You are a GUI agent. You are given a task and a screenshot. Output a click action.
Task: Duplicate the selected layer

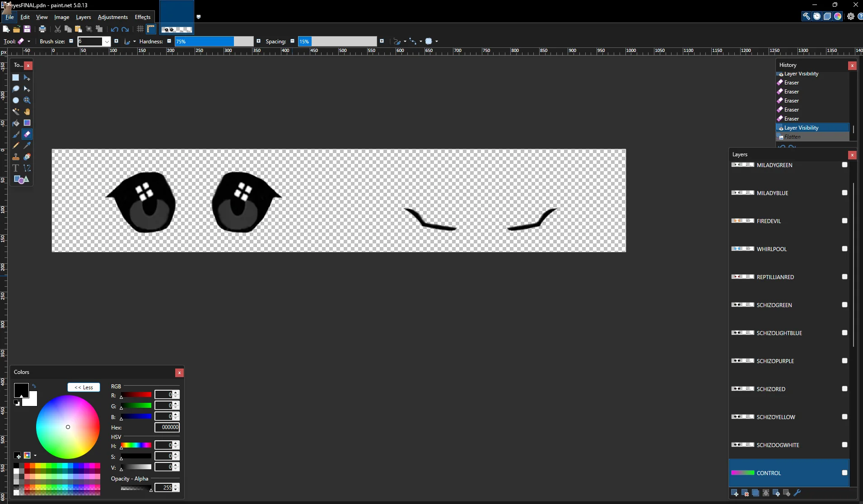tap(756, 493)
